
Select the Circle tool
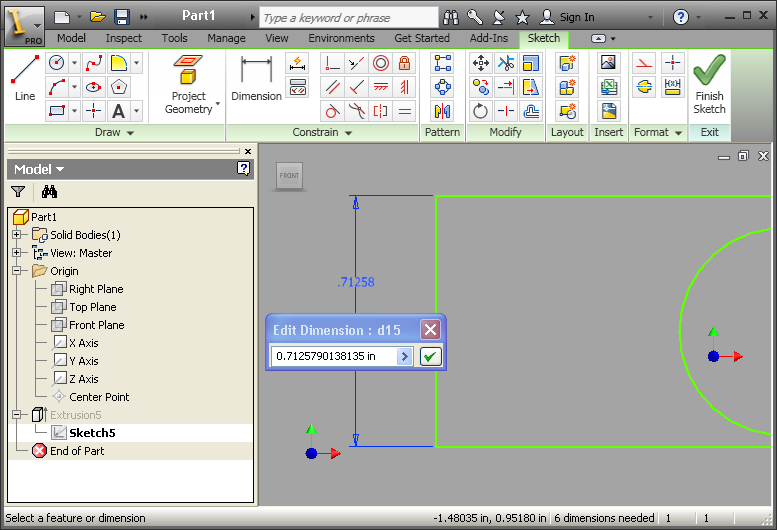(x=56, y=63)
